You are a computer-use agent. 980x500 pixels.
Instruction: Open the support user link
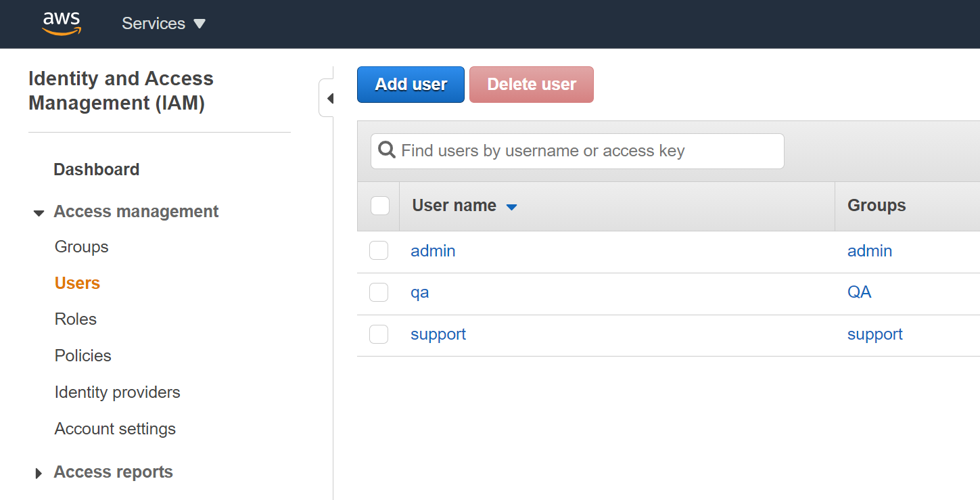438,334
